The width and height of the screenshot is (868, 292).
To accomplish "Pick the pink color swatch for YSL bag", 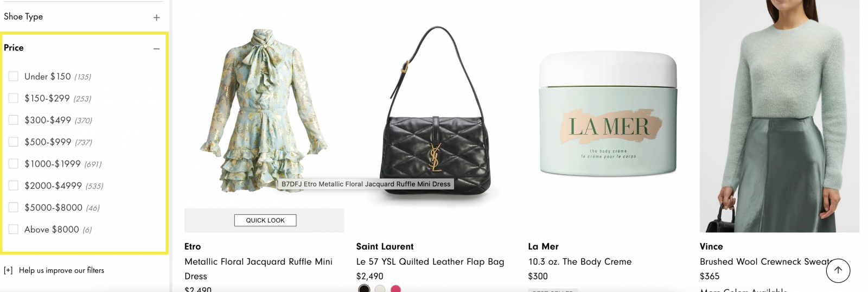I will 396,289.
